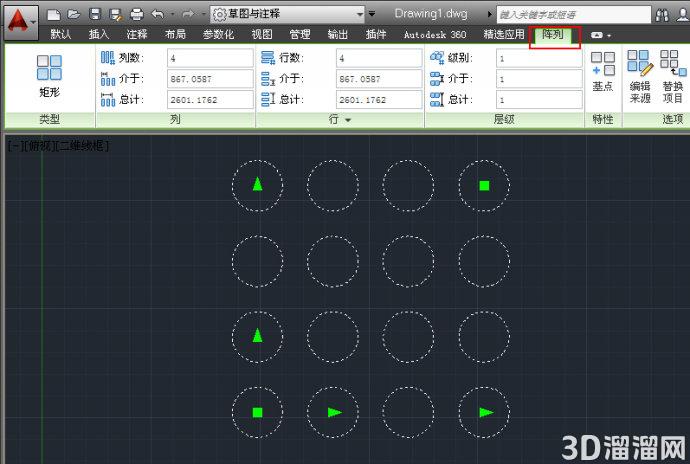Choose the 基点 base point tool
The image size is (690, 464).
pyautogui.click(x=602, y=71)
